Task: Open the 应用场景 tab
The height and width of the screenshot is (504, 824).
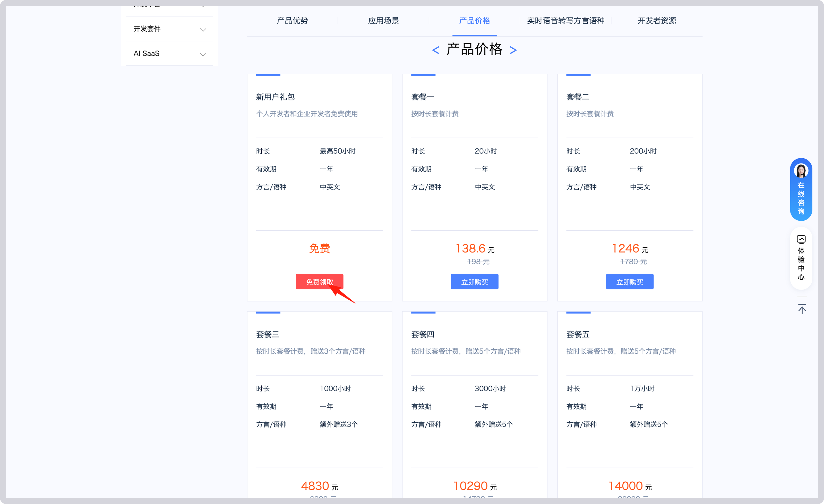Action: click(383, 20)
